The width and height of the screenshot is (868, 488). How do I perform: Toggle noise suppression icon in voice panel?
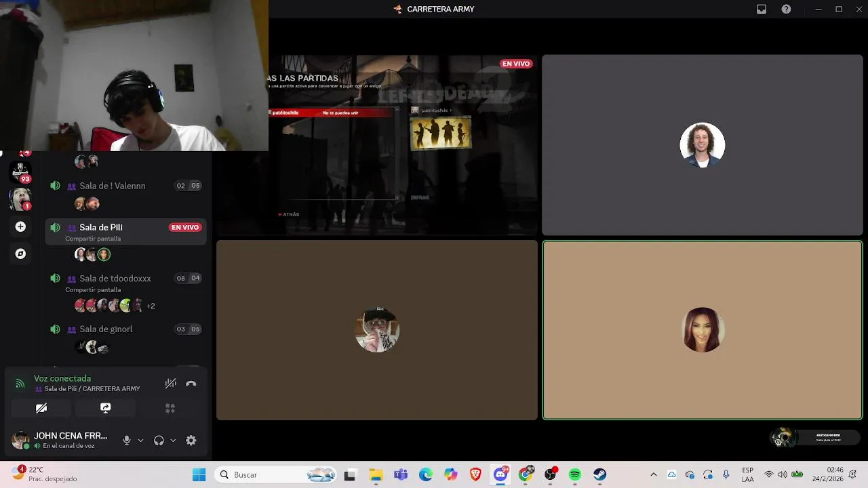[171, 384]
